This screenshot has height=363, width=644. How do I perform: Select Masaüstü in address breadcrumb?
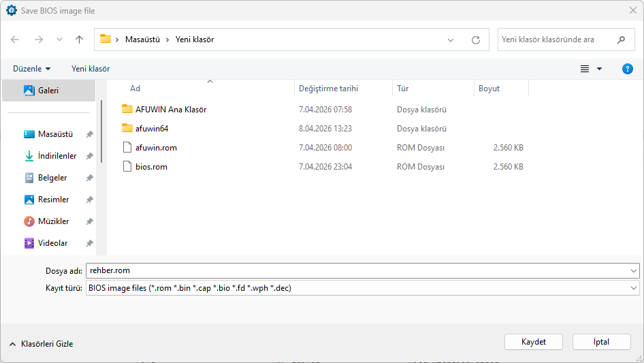(x=142, y=40)
